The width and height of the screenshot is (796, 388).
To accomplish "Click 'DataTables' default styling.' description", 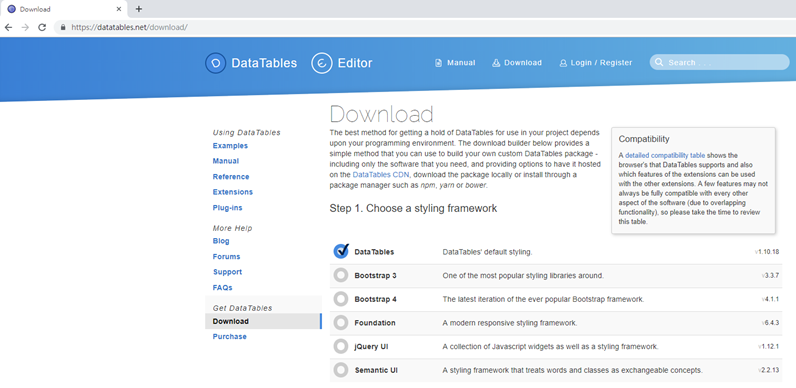I will point(487,252).
